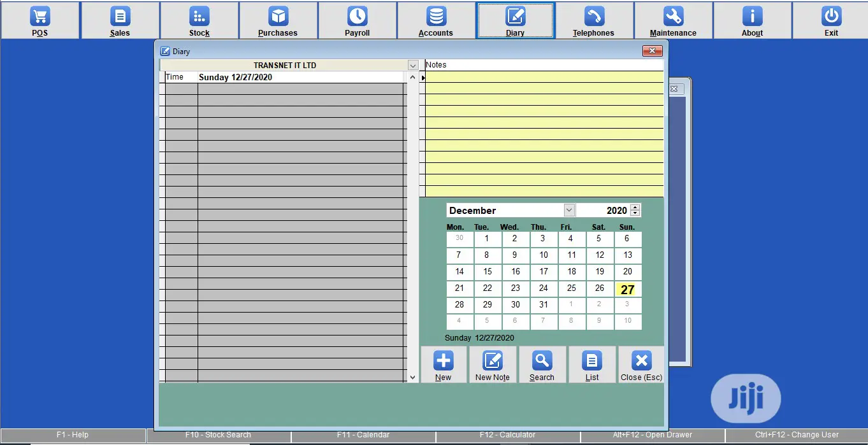The width and height of the screenshot is (868, 445).
Task: Click F1 - Help in status bar
Action: click(x=73, y=435)
